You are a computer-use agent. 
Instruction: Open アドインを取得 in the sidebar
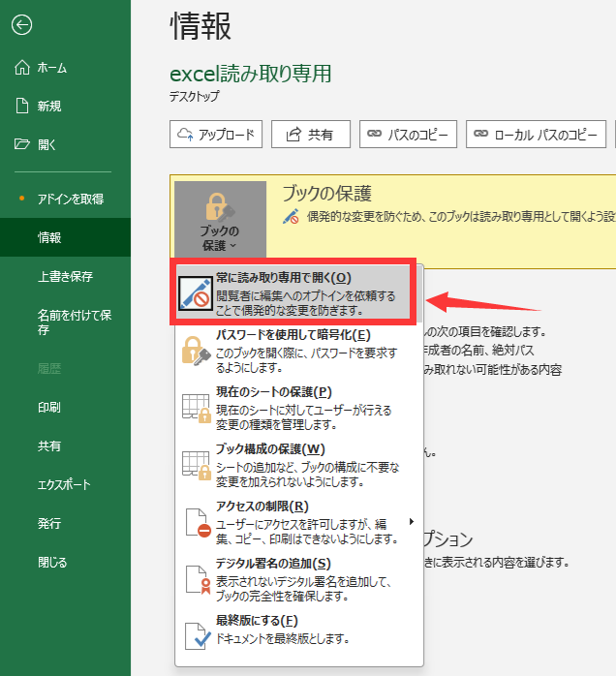coord(65,199)
